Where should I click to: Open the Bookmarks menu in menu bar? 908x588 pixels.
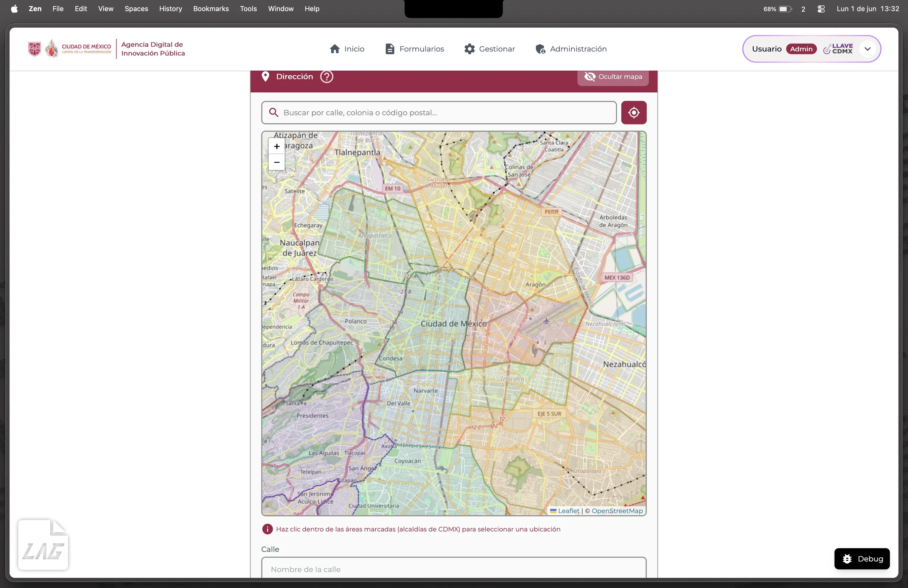coord(211,9)
